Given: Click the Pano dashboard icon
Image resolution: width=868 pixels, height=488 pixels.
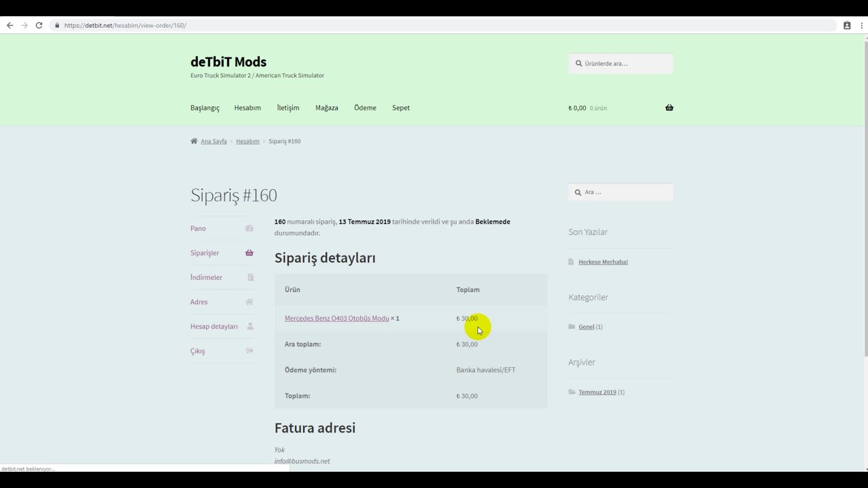Looking at the screenshot, I should [250, 228].
